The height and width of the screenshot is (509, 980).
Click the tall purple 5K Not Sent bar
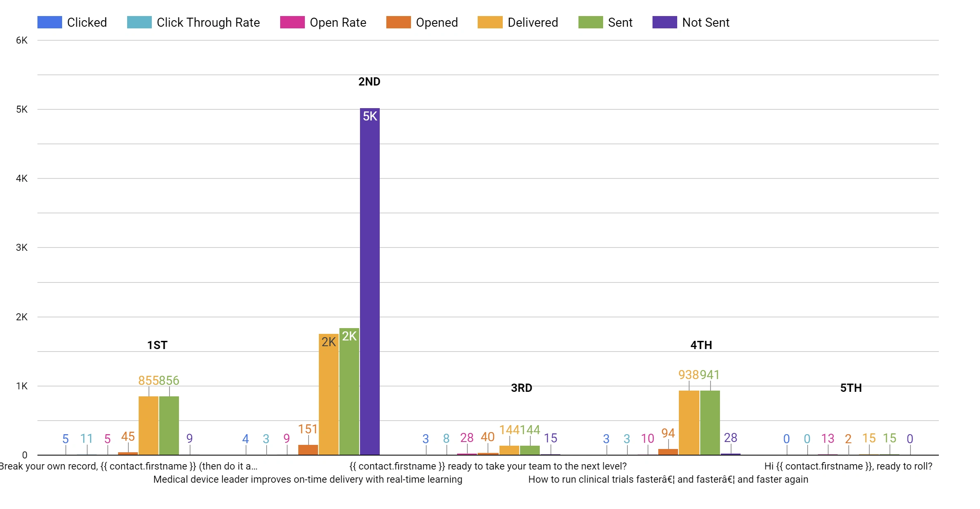coord(370,282)
